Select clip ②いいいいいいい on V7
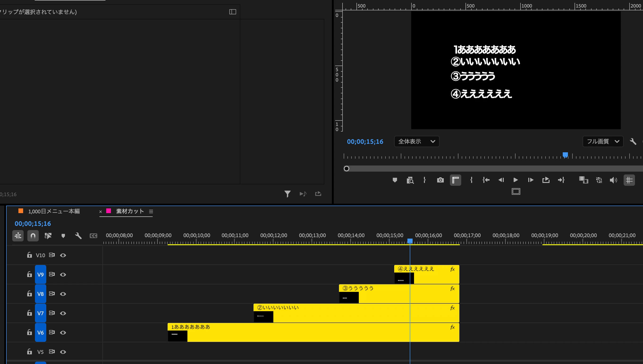 point(356,313)
